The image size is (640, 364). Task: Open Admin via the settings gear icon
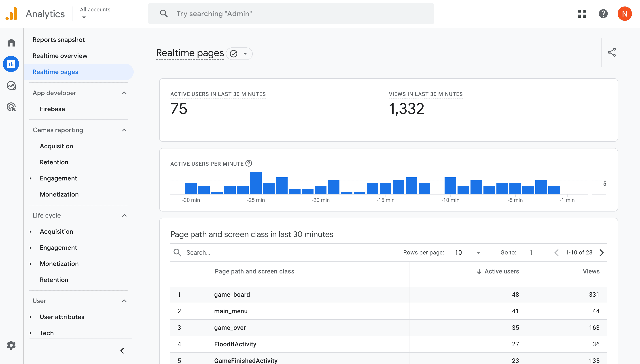click(x=11, y=345)
